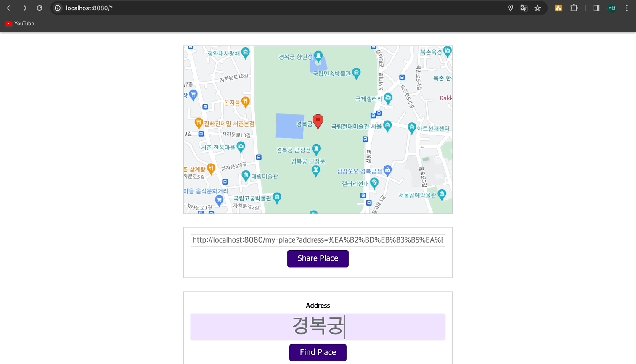Select the 온지음 restaurant marker
This screenshot has height=364, width=636.
coord(245,102)
